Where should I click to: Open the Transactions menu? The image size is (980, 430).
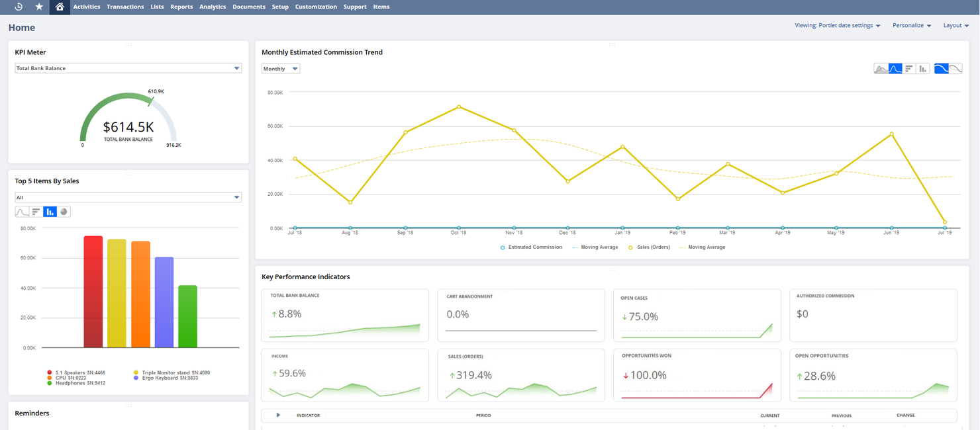125,7
